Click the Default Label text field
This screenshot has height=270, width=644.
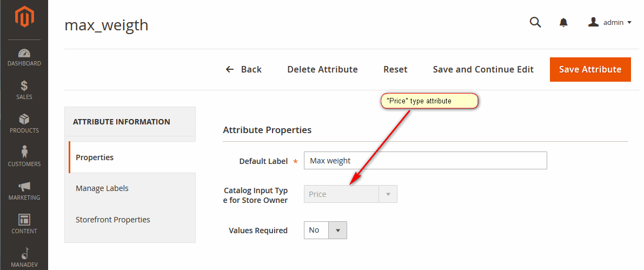point(426,160)
